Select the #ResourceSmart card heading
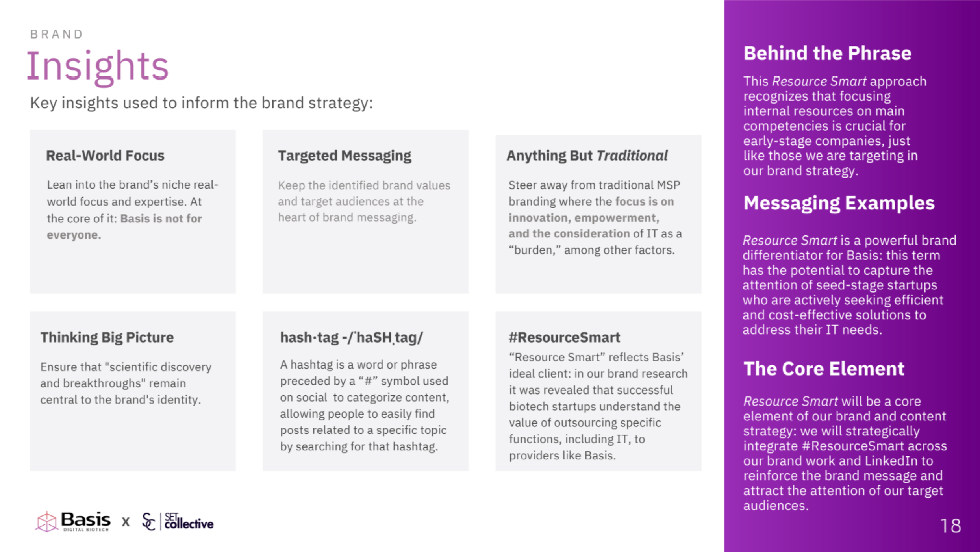Image resolution: width=980 pixels, height=552 pixels. click(564, 337)
